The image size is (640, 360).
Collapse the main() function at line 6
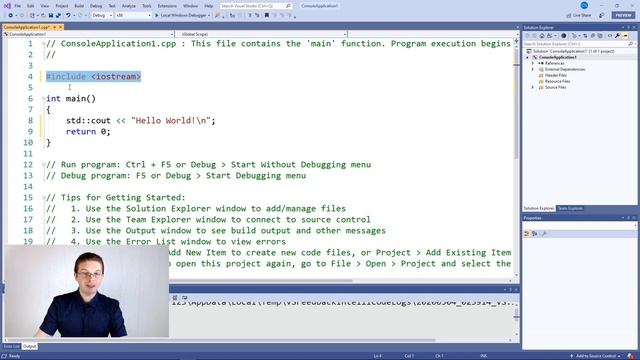(x=43, y=99)
